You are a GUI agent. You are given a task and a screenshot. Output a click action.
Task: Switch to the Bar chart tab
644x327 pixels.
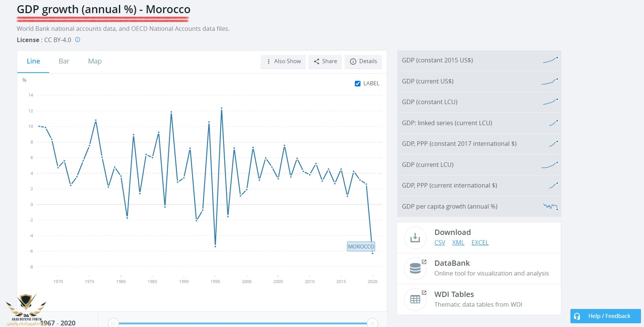(x=64, y=61)
